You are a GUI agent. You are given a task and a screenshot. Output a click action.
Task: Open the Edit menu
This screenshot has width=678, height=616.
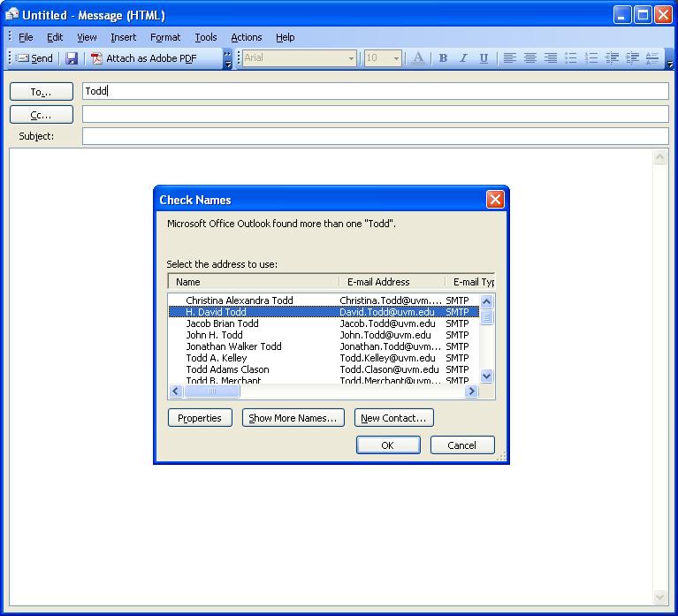point(55,37)
